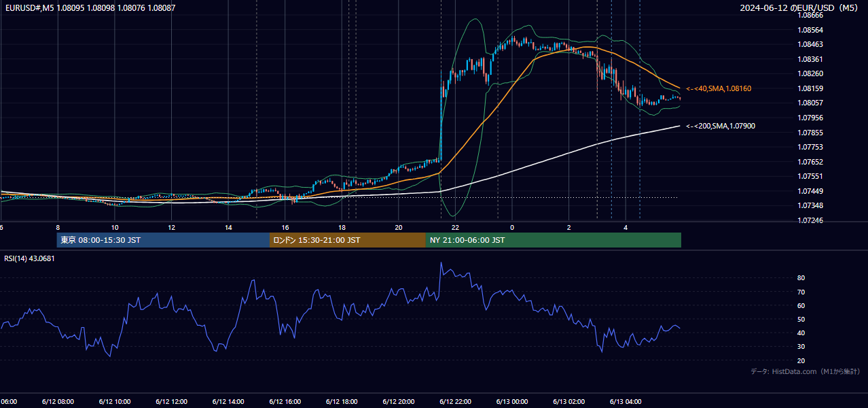The width and height of the screenshot is (868, 408).
Task: Click bottom axis date label 6/13 00:00
Action: tap(512, 401)
